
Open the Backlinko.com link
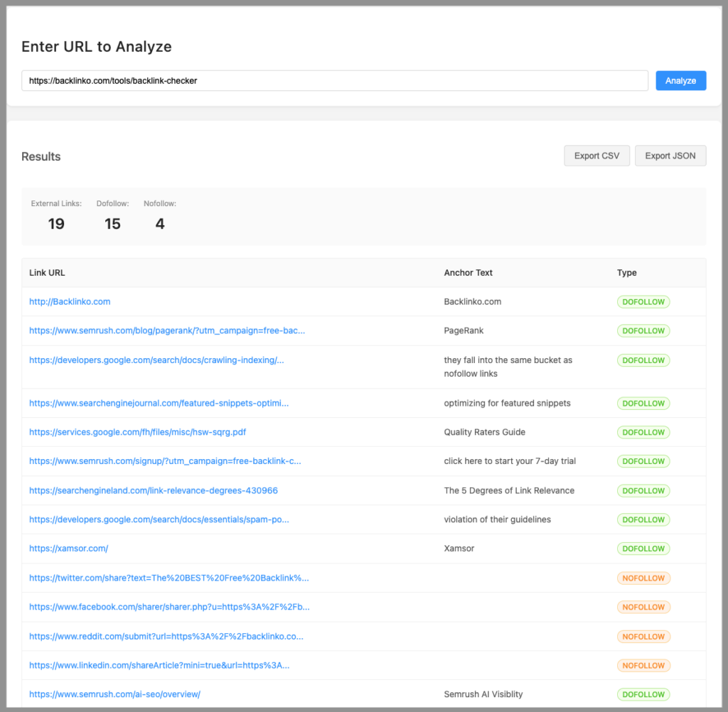[x=70, y=301]
